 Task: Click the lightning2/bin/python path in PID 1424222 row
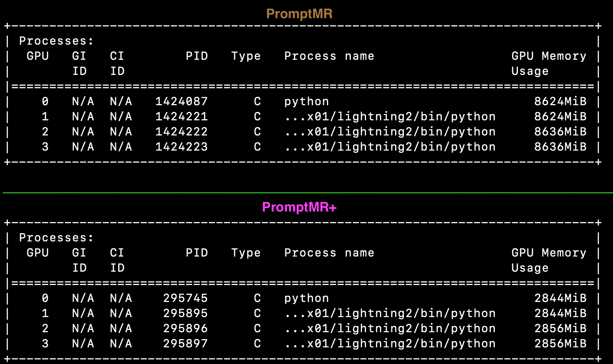390,132
